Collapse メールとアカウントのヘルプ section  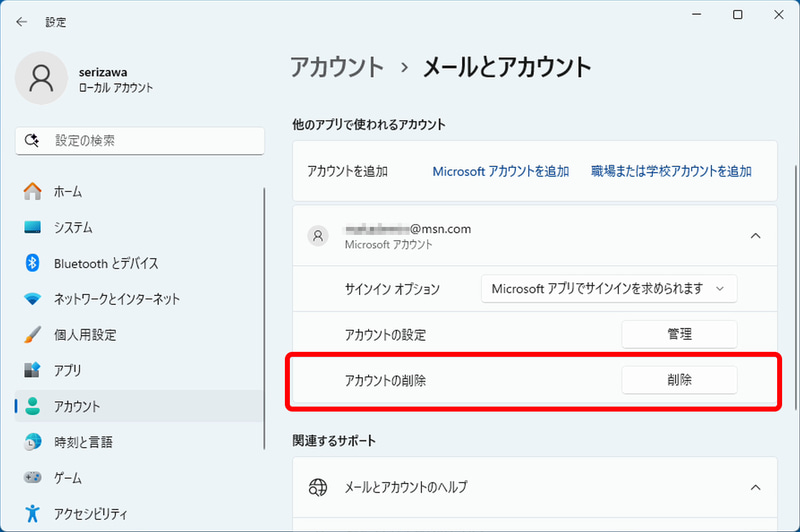[x=755, y=487]
